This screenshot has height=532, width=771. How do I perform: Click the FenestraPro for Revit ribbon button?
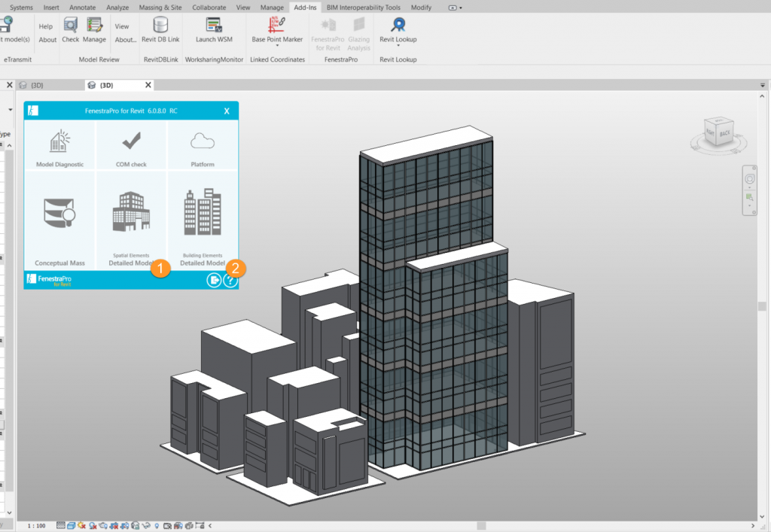(x=328, y=33)
